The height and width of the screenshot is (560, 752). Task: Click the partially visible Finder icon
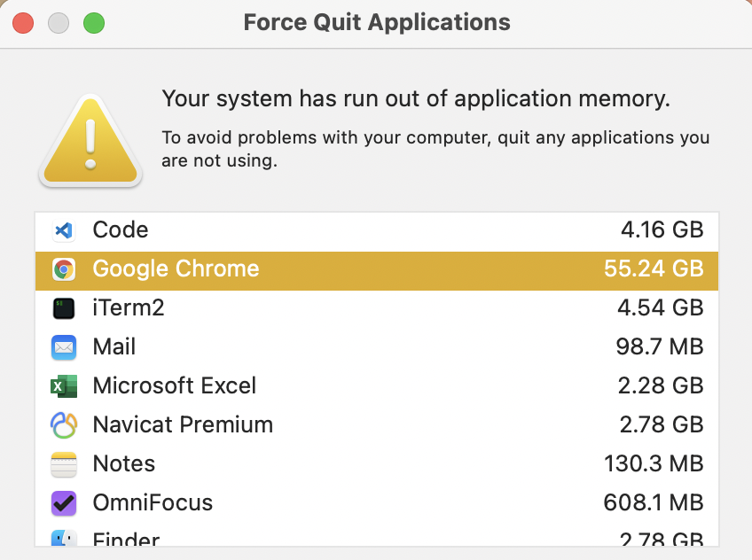(x=64, y=538)
